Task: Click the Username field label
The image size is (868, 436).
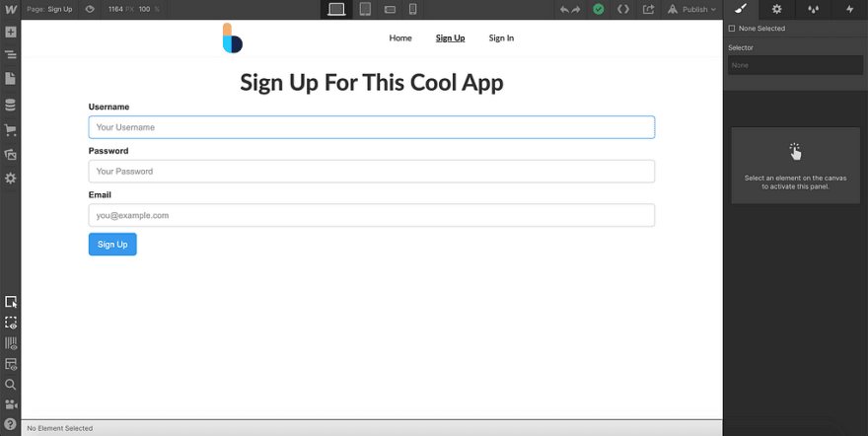Action: (x=109, y=107)
